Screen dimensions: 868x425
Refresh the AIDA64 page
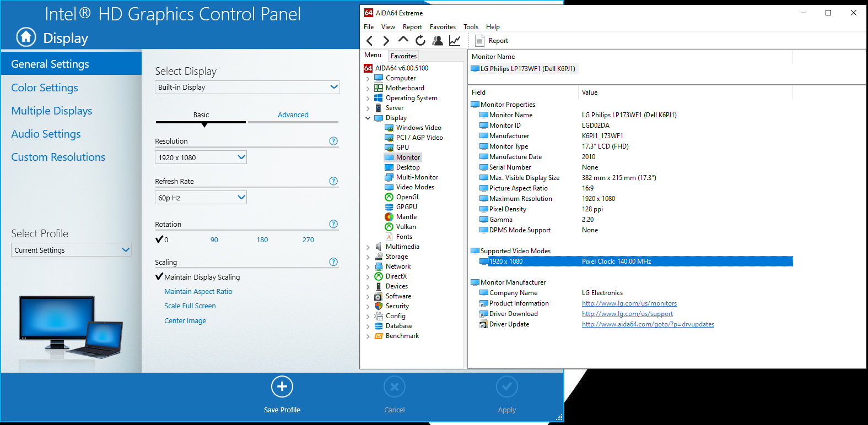420,41
